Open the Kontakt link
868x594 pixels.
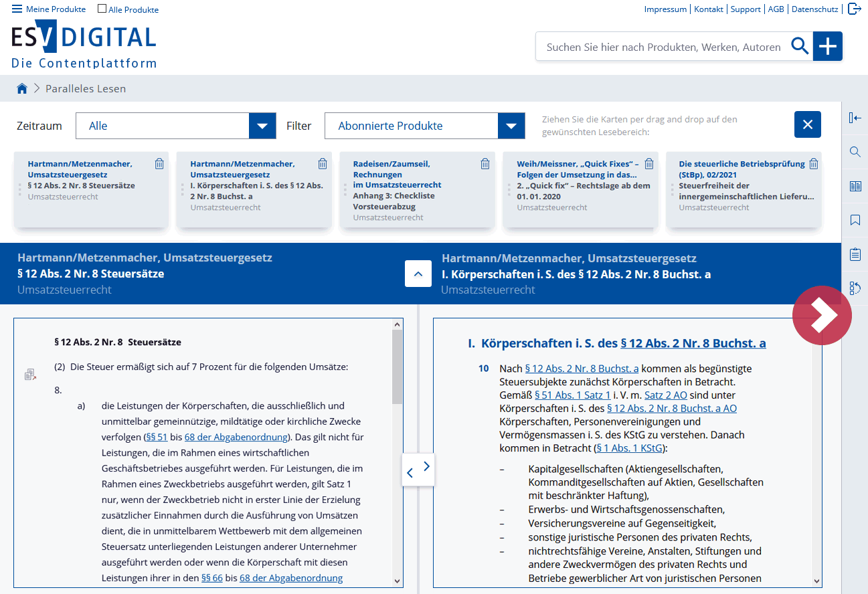pos(709,9)
